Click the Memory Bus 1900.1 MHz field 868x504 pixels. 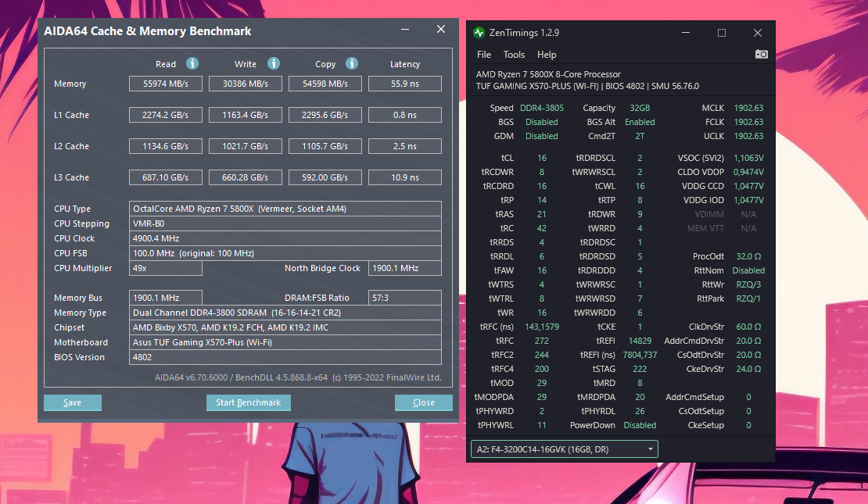(x=166, y=298)
